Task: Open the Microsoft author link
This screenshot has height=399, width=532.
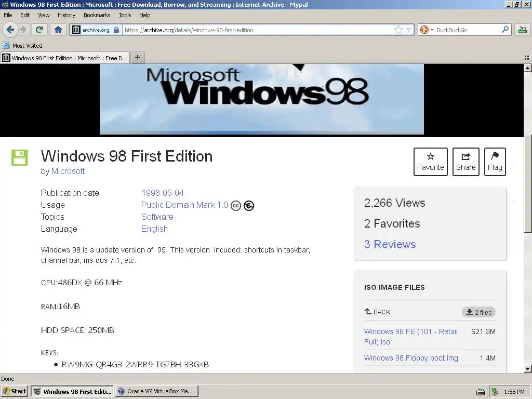Action: point(68,171)
